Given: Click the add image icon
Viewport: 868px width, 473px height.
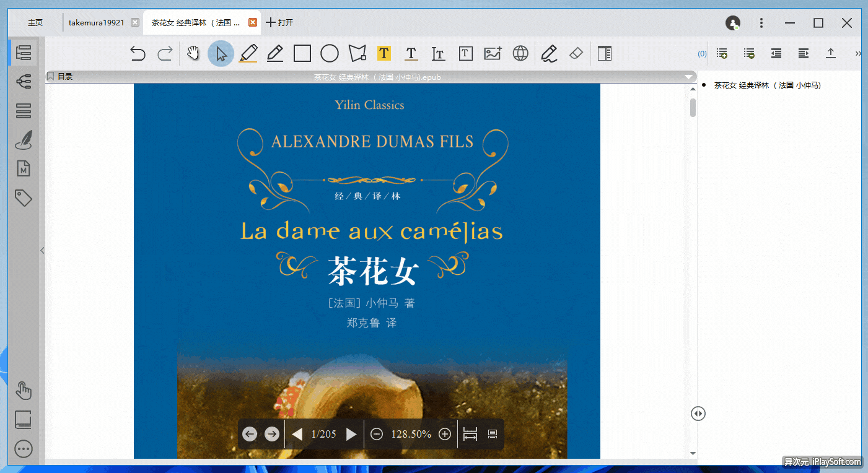Looking at the screenshot, I should coord(493,54).
